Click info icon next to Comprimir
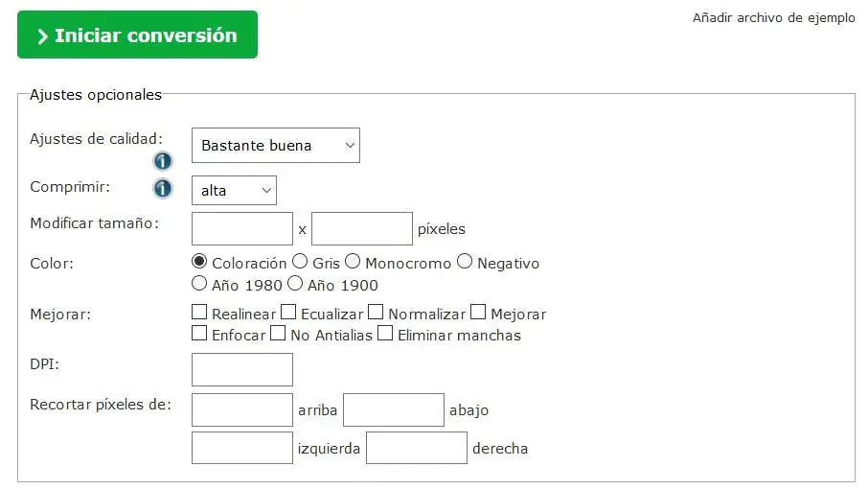Image resolution: width=868 pixels, height=490 pixels. tap(163, 188)
